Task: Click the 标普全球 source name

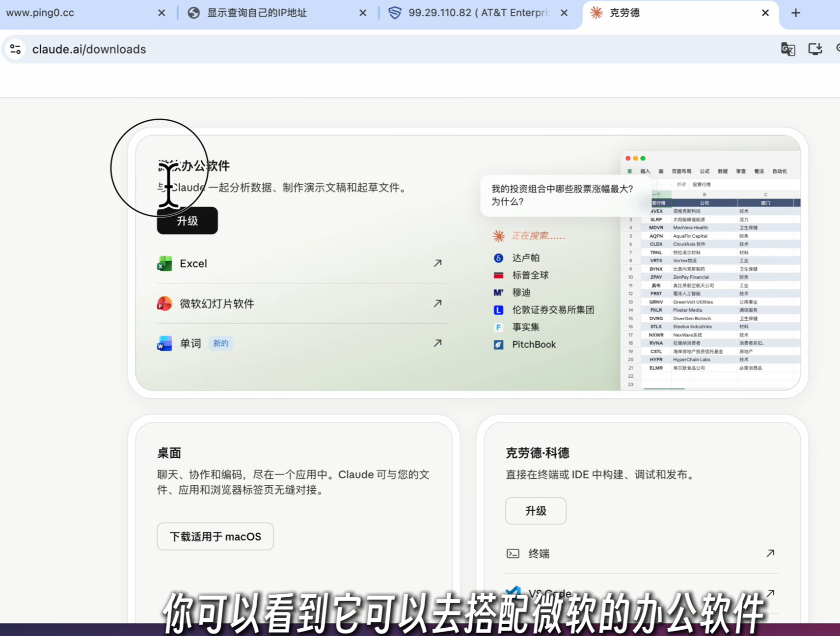Action: coord(530,275)
